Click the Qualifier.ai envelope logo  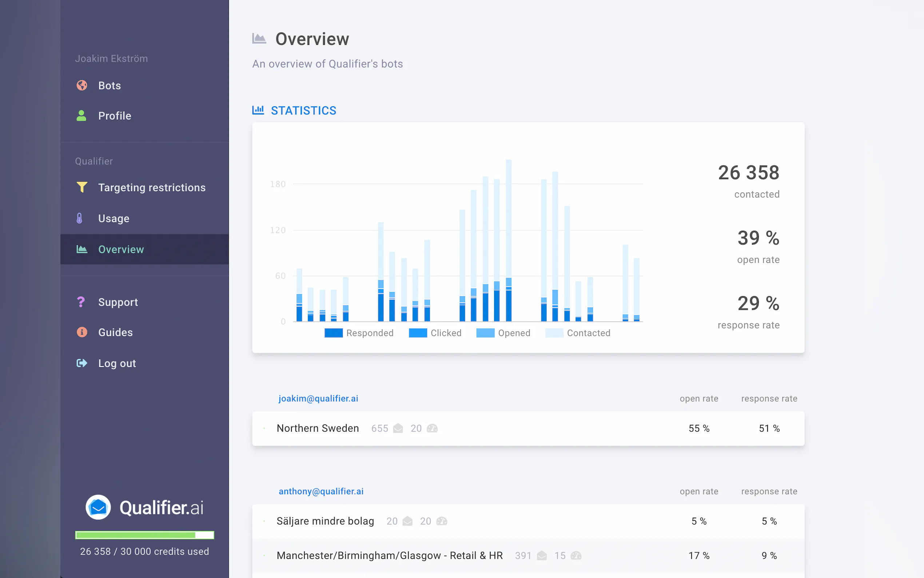[x=98, y=507]
